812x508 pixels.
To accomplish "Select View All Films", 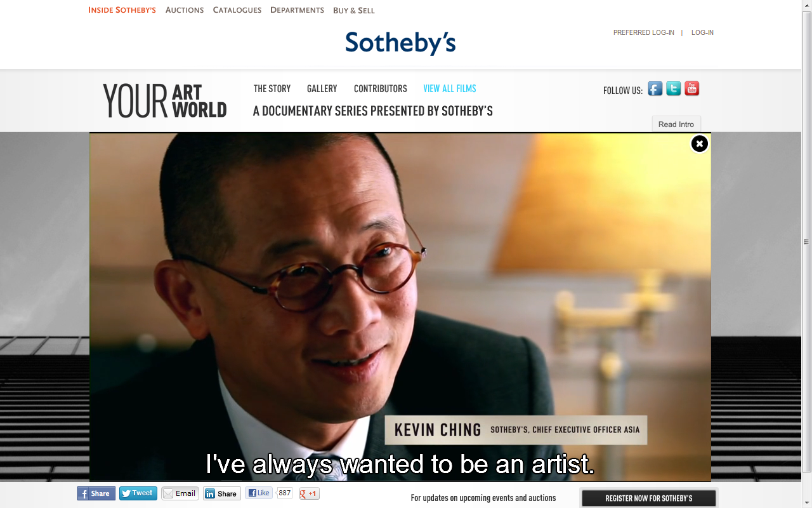I will tap(450, 89).
